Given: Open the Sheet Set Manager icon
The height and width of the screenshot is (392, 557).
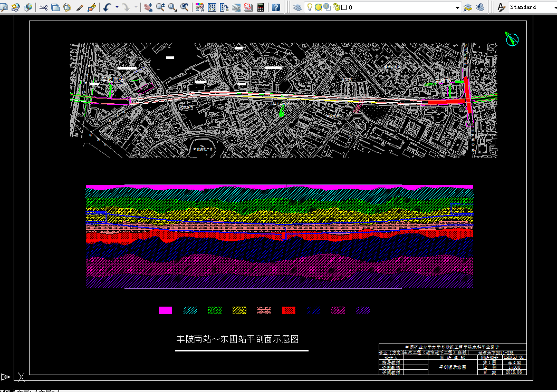Looking at the screenshot, I should (236, 7).
